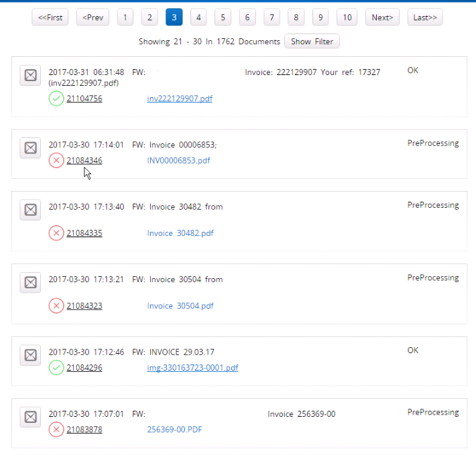Go to the first page with <<First
This screenshot has height=457, width=476.
pyautogui.click(x=50, y=17)
